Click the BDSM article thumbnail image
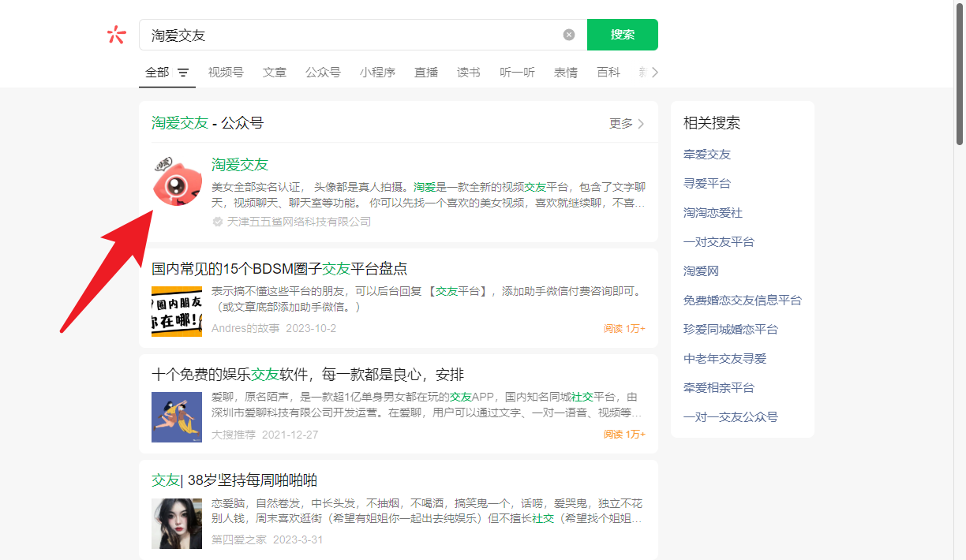Viewport: 966px width, 560px height. [x=177, y=312]
